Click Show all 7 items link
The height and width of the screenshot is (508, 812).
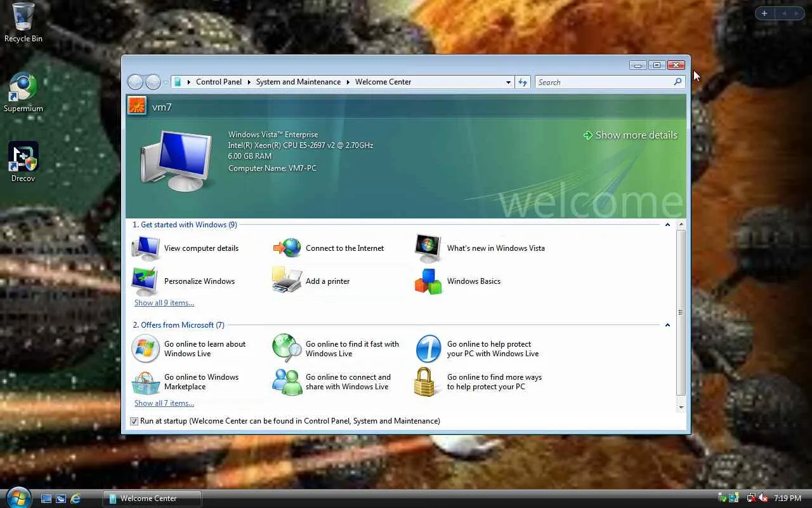pyautogui.click(x=164, y=403)
